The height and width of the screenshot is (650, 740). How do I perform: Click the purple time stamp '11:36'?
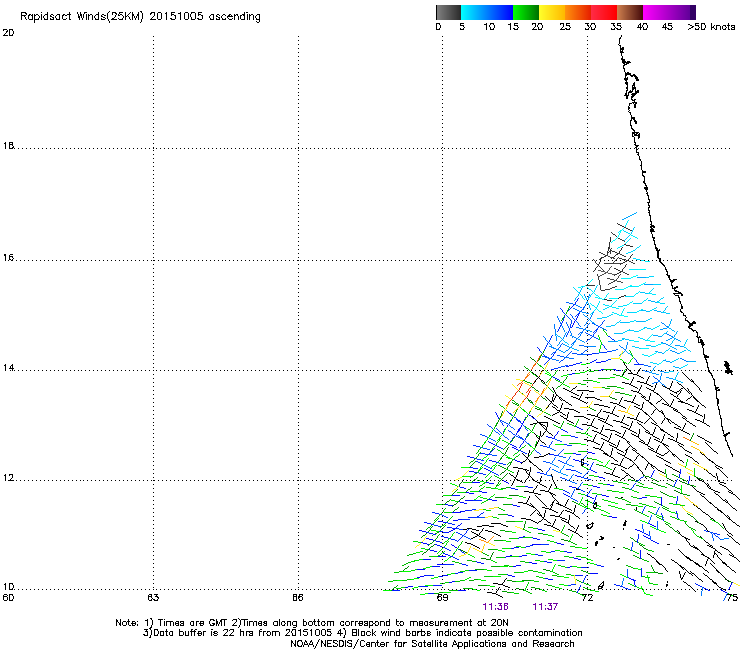click(x=495, y=607)
